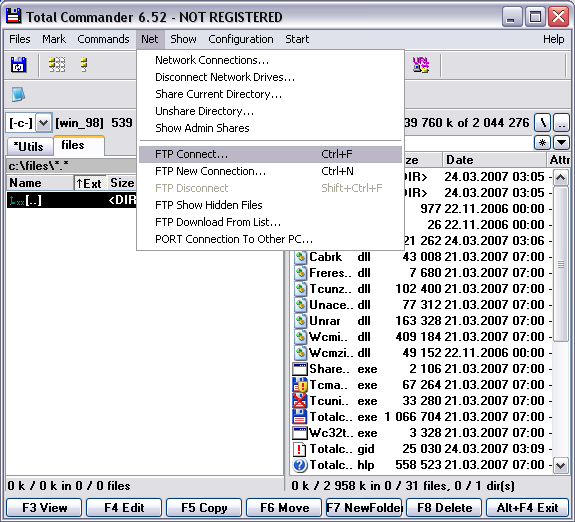Switch to the *Utils tab

pyautogui.click(x=29, y=147)
